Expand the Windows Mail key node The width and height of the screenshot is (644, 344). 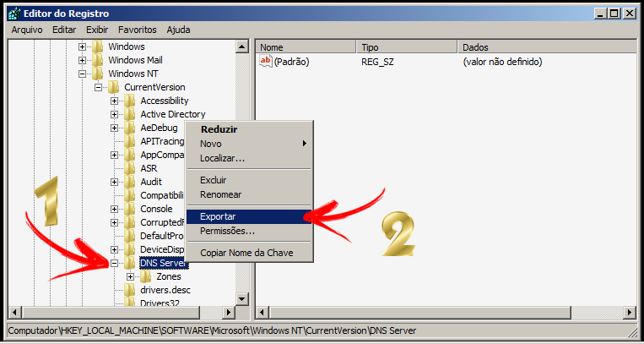(x=82, y=61)
